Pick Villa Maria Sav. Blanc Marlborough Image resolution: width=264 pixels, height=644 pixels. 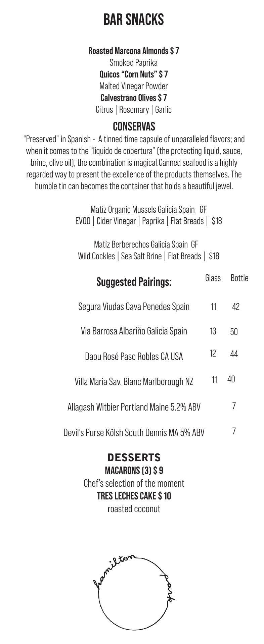(x=134, y=382)
